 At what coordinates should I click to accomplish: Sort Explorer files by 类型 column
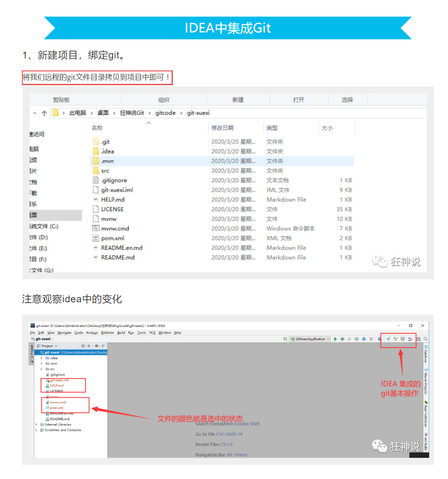272,128
